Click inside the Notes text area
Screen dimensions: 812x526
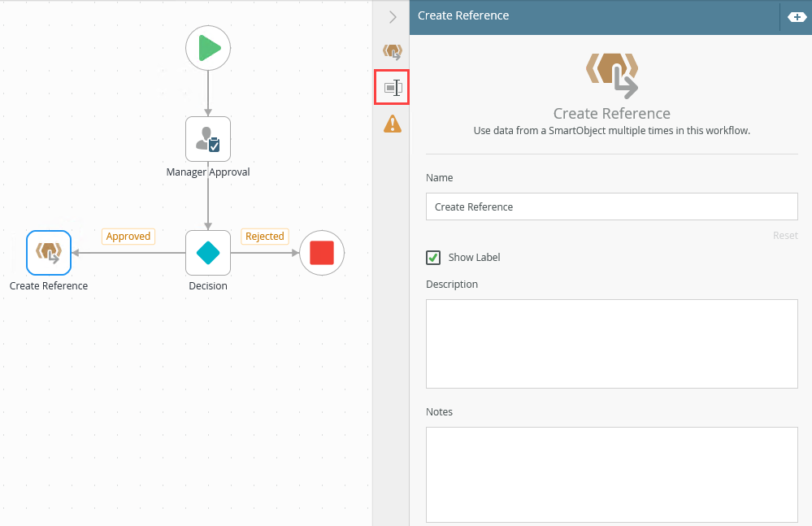611,475
